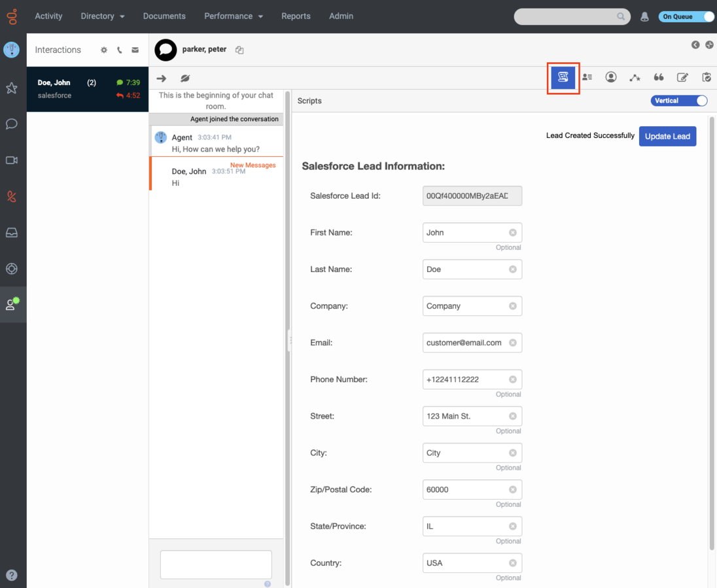Click the top search box
The width and height of the screenshot is (717, 588).
572,16
